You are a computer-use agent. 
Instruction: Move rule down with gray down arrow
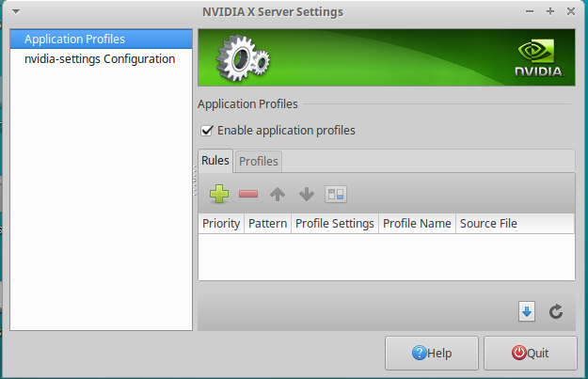click(307, 194)
